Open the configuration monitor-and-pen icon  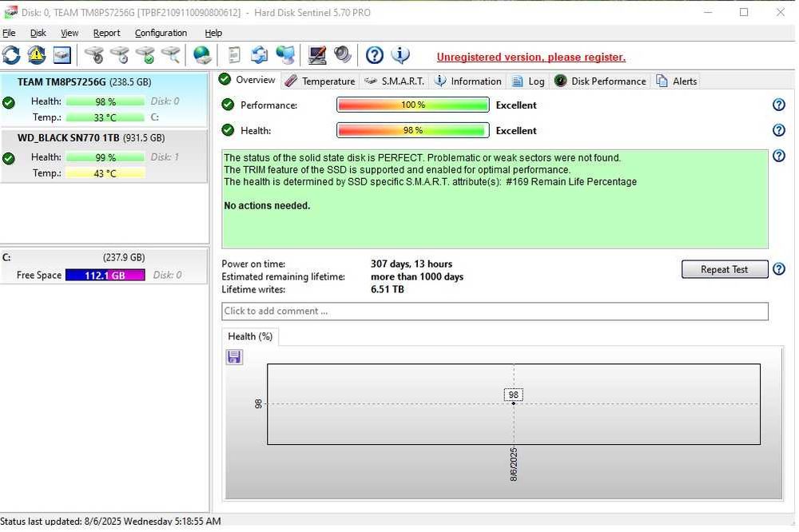pyautogui.click(x=317, y=55)
